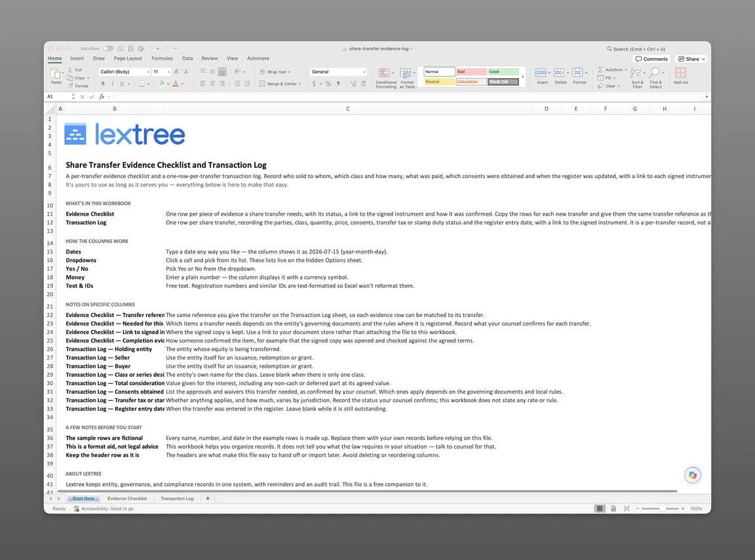Click the Clear eraser button

[609, 86]
